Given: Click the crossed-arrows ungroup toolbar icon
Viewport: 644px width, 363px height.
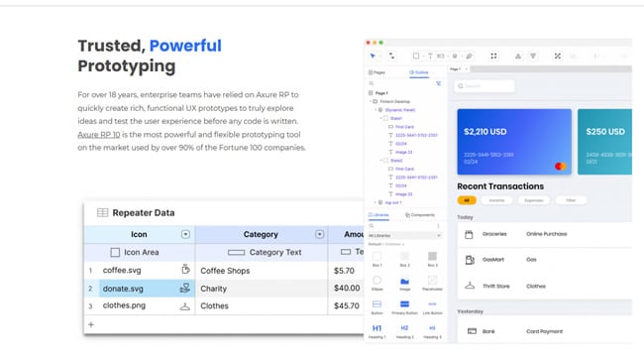Looking at the screenshot, I should 558,56.
